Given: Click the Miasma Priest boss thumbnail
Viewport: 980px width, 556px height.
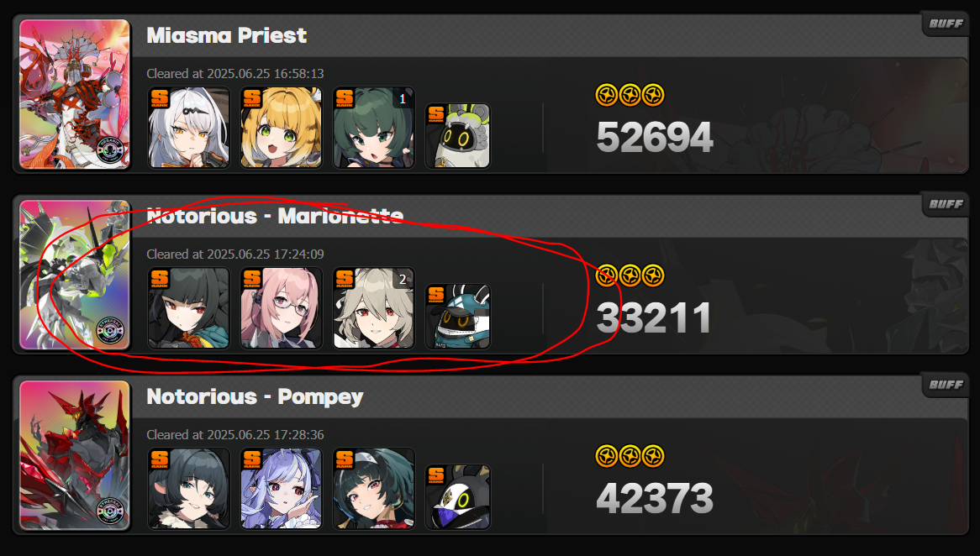Looking at the screenshot, I should tap(74, 94).
